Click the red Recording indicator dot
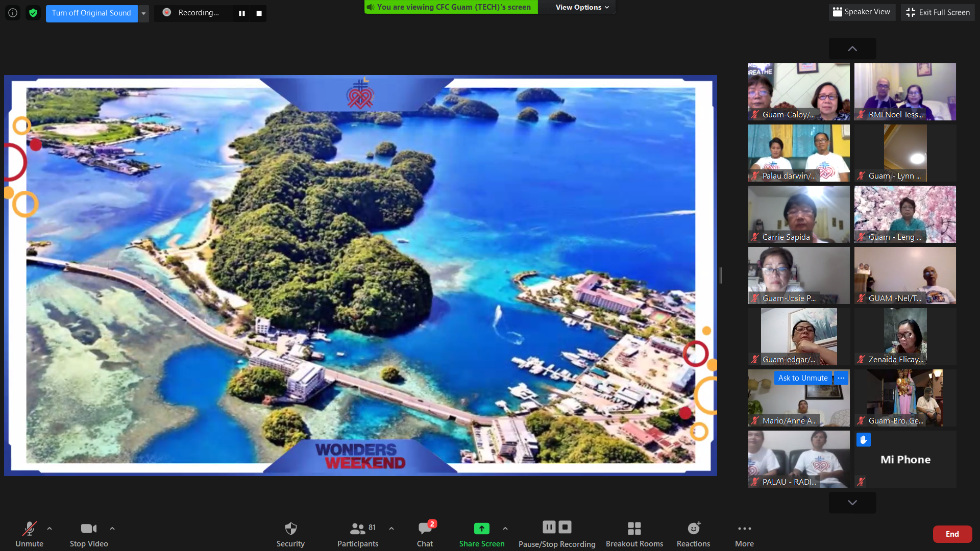 [x=166, y=12]
